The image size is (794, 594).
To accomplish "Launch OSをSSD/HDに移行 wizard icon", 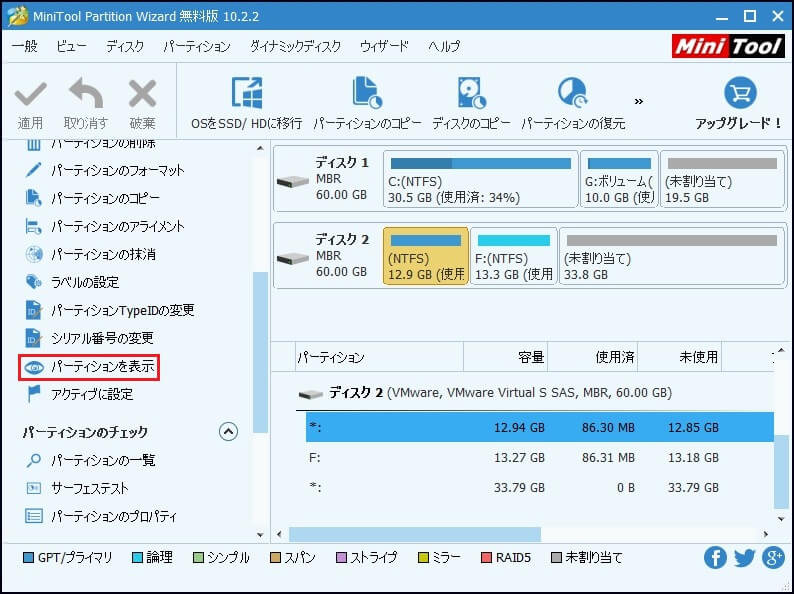I will pos(247,93).
